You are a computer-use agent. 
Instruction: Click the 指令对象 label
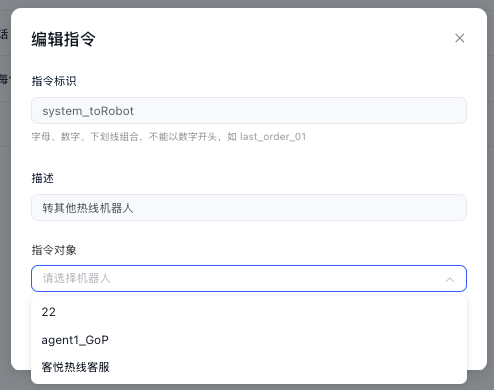(54, 250)
